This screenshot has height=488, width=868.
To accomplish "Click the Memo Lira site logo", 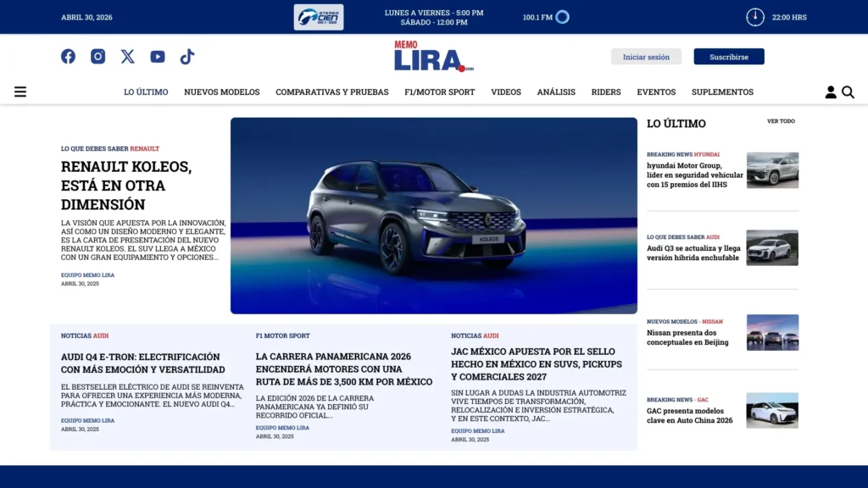I will pos(434,56).
